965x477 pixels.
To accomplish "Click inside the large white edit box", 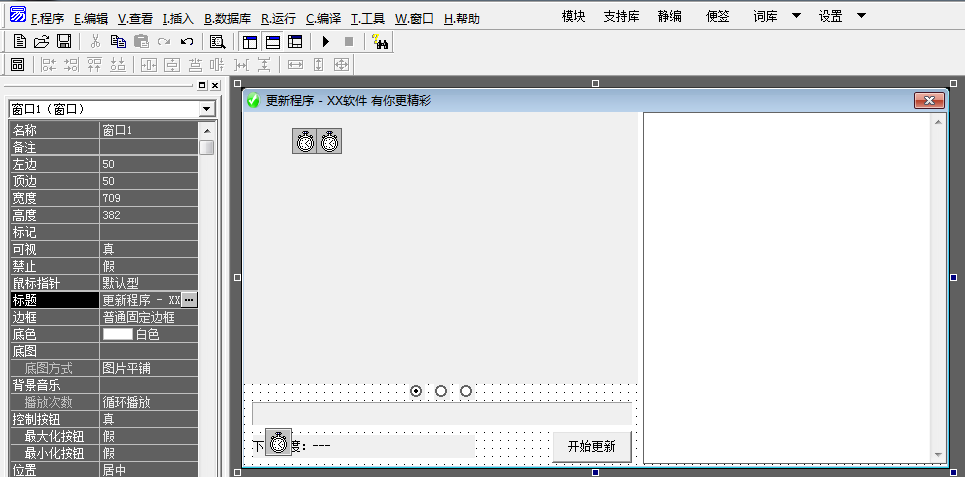I will (x=787, y=287).
